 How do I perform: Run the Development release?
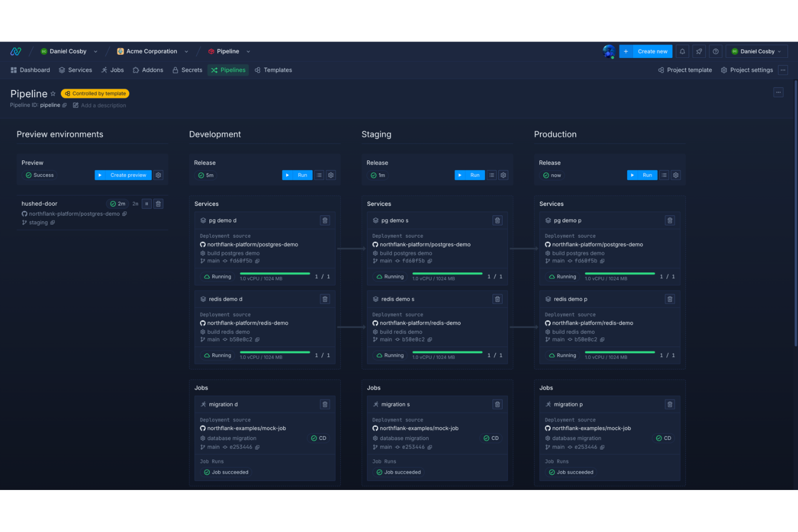click(x=297, y=175)
